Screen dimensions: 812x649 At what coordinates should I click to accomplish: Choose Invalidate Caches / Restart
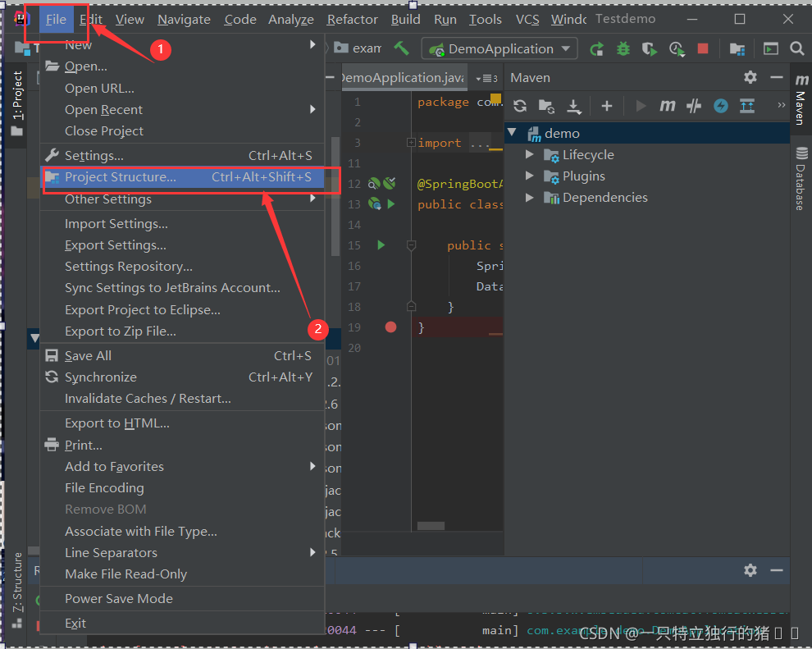pos(182,398)
